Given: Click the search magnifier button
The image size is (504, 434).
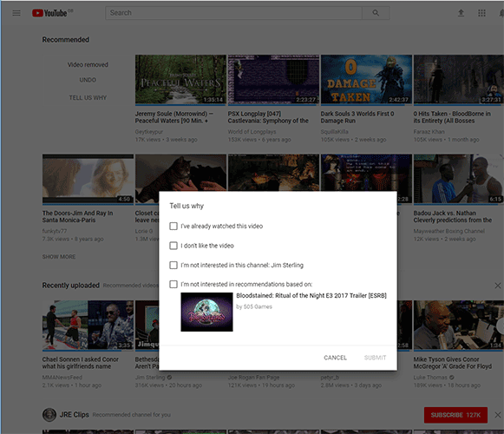Looking at the screenshot, I should pyautogui.click(x=376, y=13).
